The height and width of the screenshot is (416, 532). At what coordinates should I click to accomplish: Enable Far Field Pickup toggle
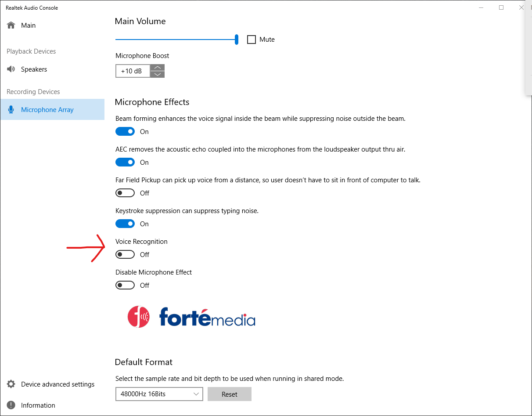click(125, 193)
